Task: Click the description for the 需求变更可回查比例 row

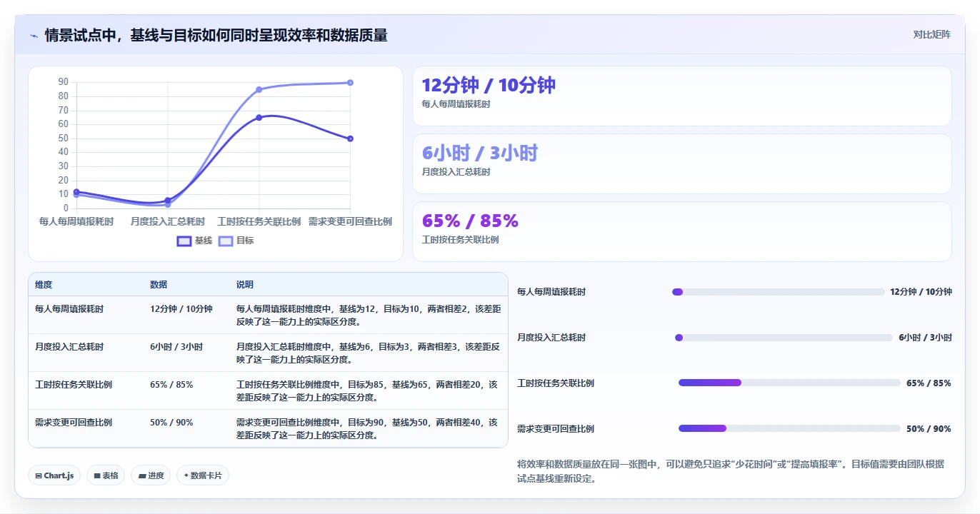Action: 367,429
